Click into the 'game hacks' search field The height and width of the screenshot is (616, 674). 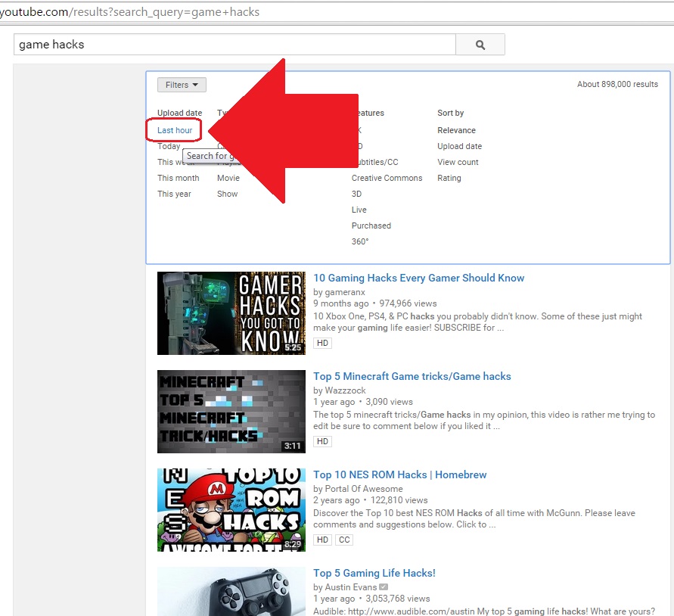pos(235,45)
